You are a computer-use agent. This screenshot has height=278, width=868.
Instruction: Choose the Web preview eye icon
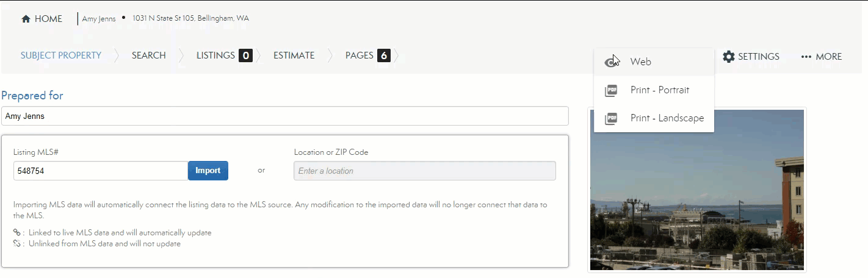(x=611, y=62)
